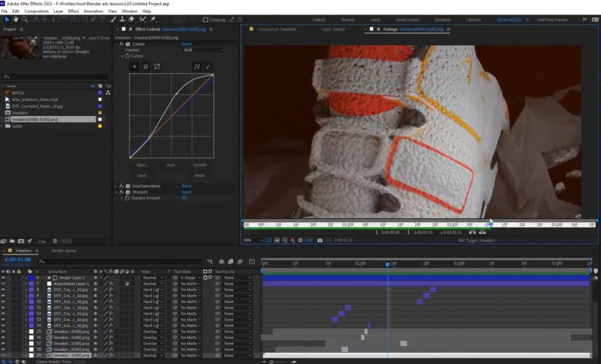Open color channel and management settings icon
The image size is (601, 364).
click(292, 240)
